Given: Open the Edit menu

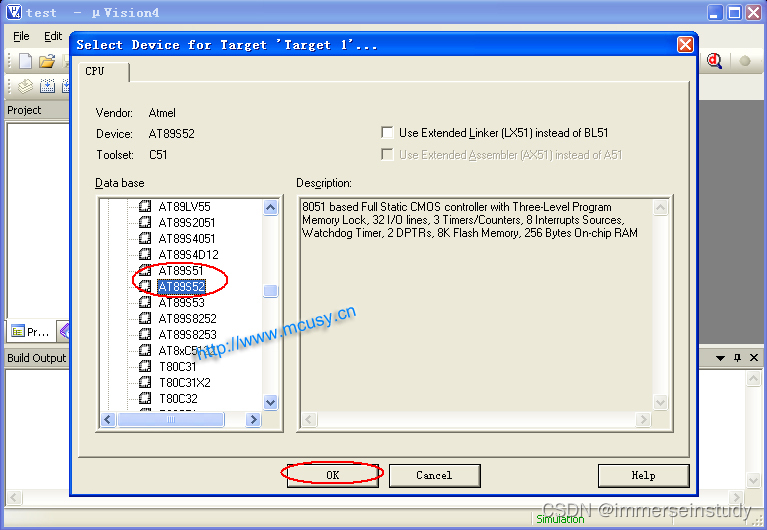Looking at the screenshot, I should (x=53, y=36).
